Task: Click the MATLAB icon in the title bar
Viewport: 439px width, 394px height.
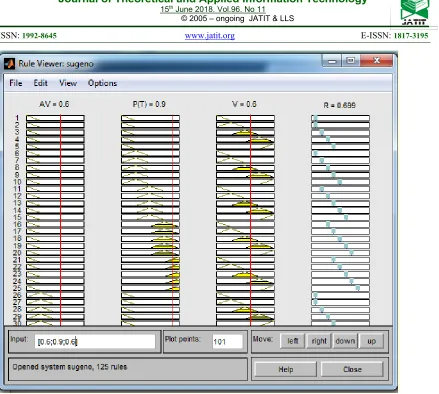Action: (x=10, y=63)
